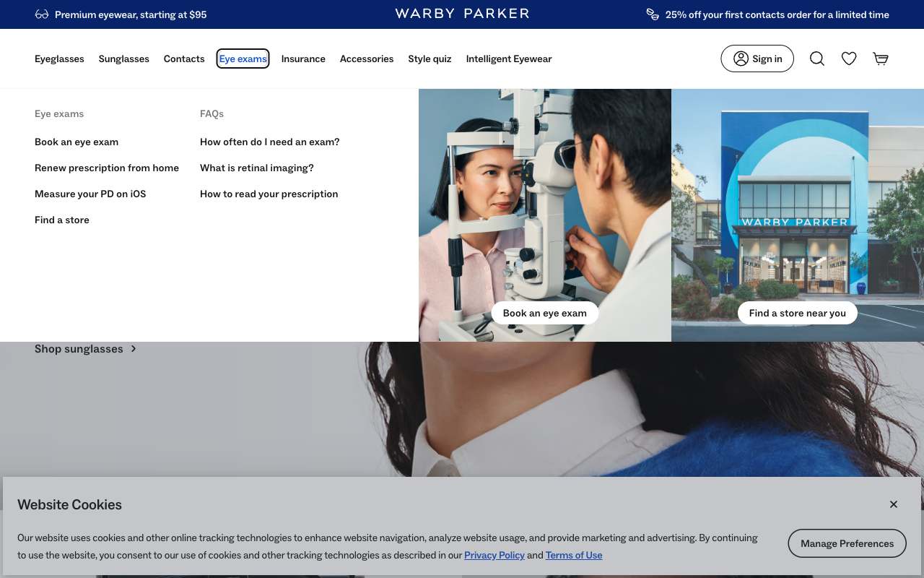Click the 25% off contacts promo text

(x=777, y=14)
